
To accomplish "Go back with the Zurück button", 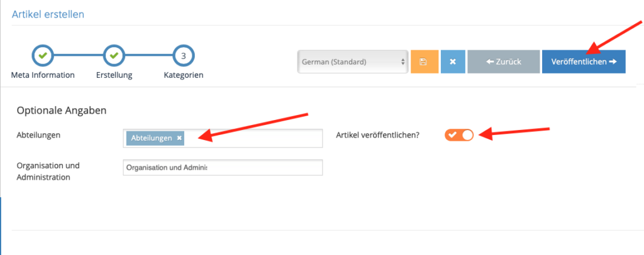I will 504,62.
